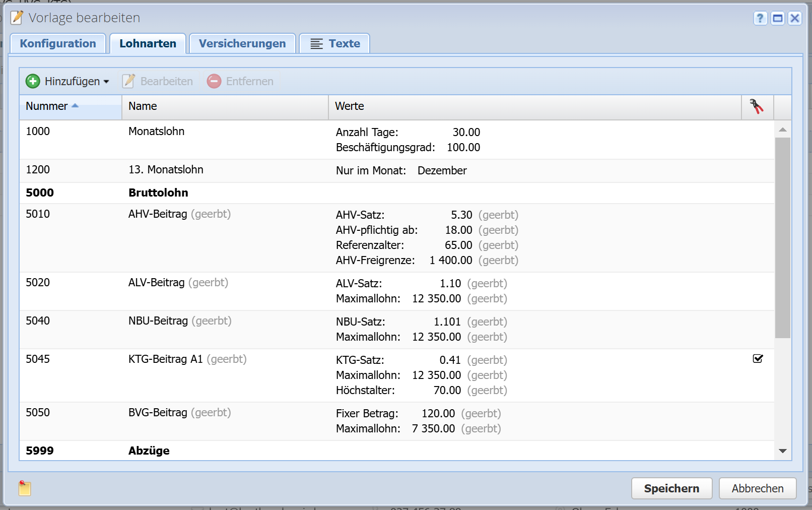
Task: Click the pliers icon in column header
Action: (x=757, y=106)
